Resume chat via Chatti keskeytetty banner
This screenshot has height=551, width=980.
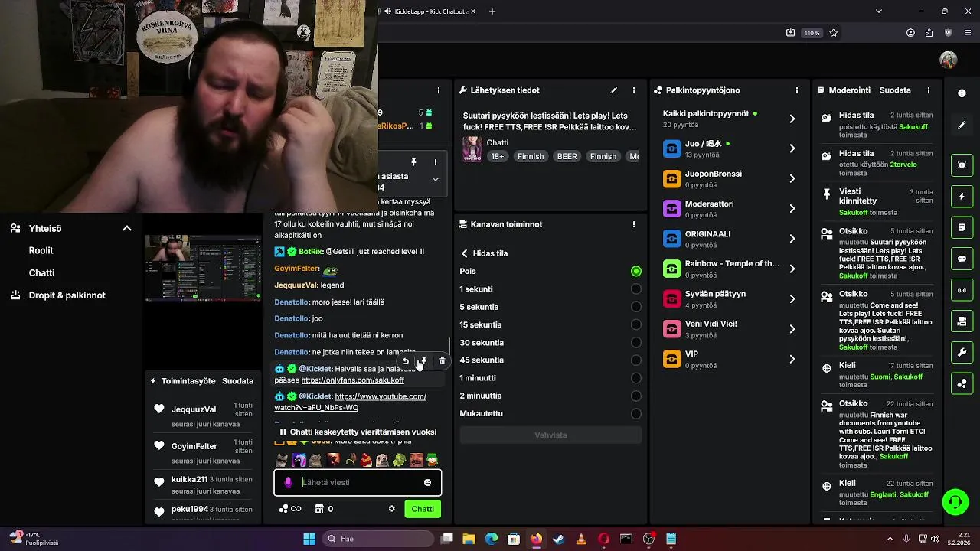(358, 432)
